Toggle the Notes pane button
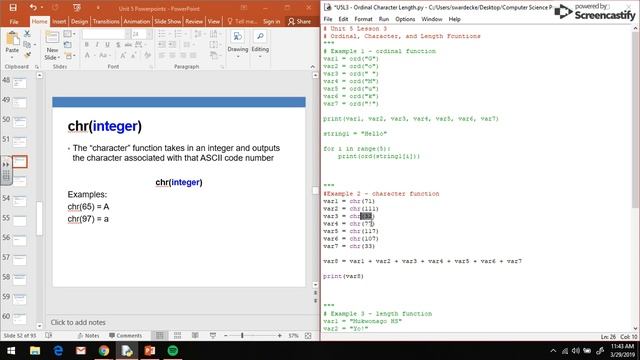Screen dimensions: 640x360 pyautogui.click(x=89, y=336)
